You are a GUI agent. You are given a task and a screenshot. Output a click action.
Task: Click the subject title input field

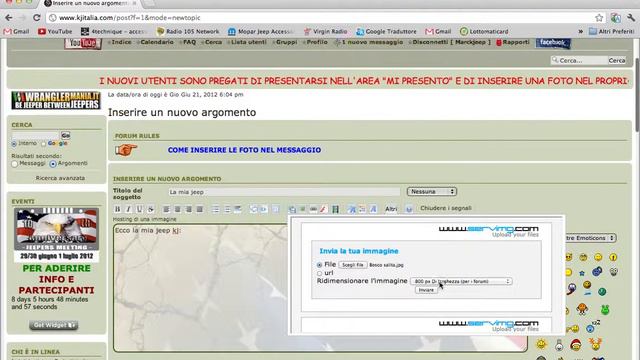coord(284,192)
